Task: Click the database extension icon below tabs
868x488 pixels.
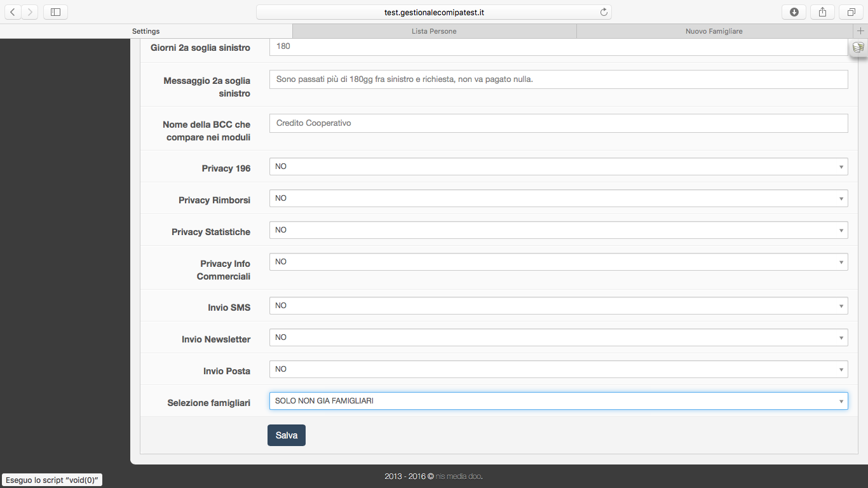Action: [858, 48]
